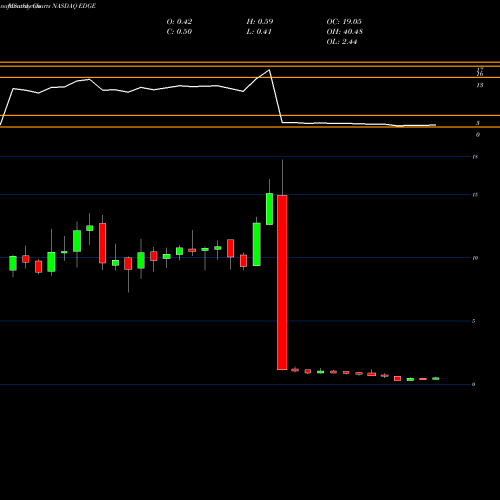Screen dimensions: 500x500
Task: Click the peak of the white line chart
Action: point(269,70)
